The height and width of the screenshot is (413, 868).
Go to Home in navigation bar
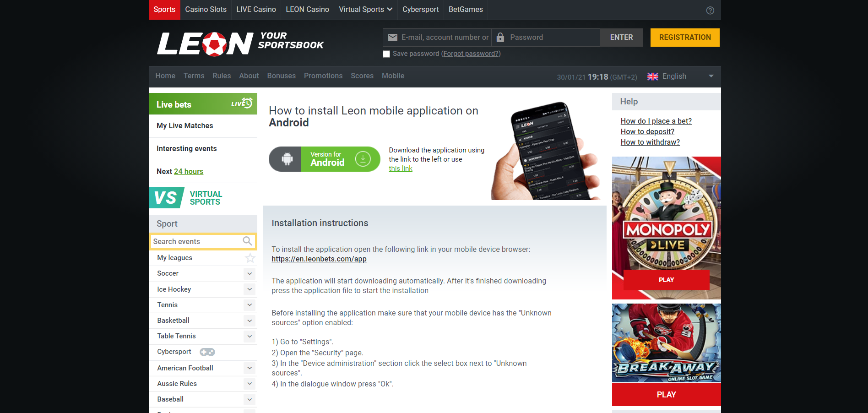point(165,76)
